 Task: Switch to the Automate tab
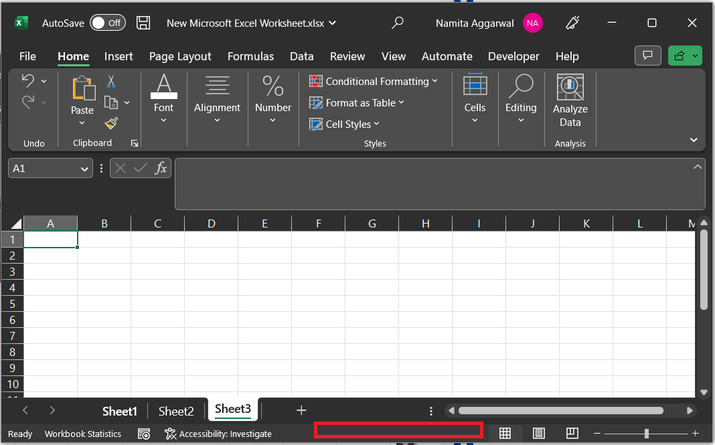(446, 56)
